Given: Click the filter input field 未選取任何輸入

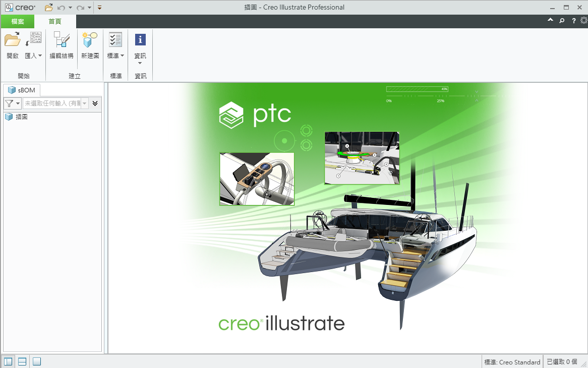Looking at the screenshot, I should [52, 103].
